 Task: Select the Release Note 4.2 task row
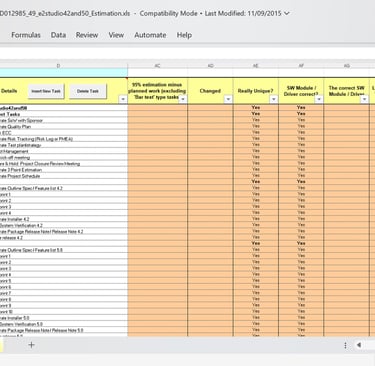[x=63, y=232]
